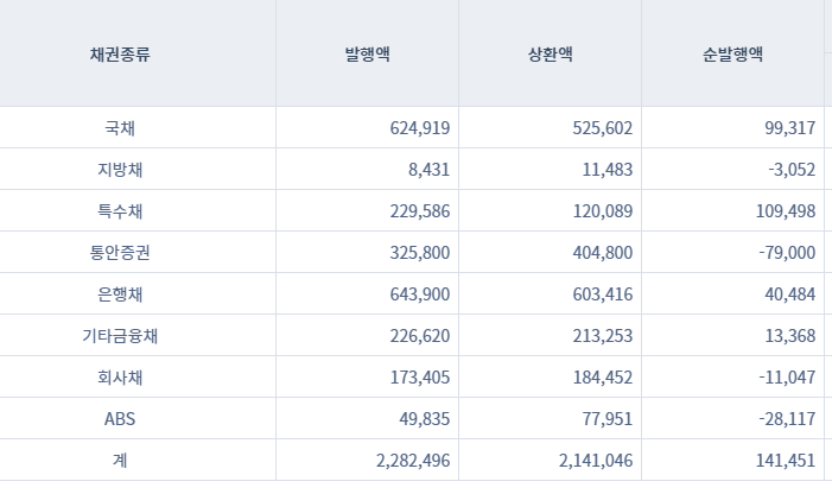
Task: Select the ABS row label
Action: [x=120, y=419]
